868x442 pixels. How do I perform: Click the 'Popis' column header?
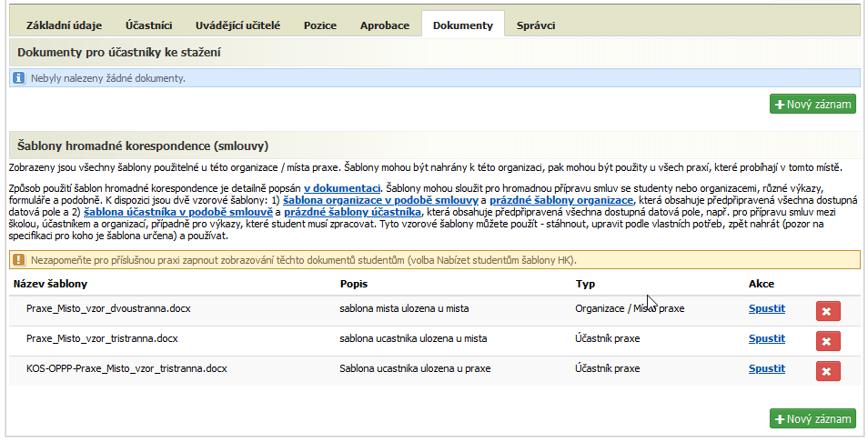(354, 284)
